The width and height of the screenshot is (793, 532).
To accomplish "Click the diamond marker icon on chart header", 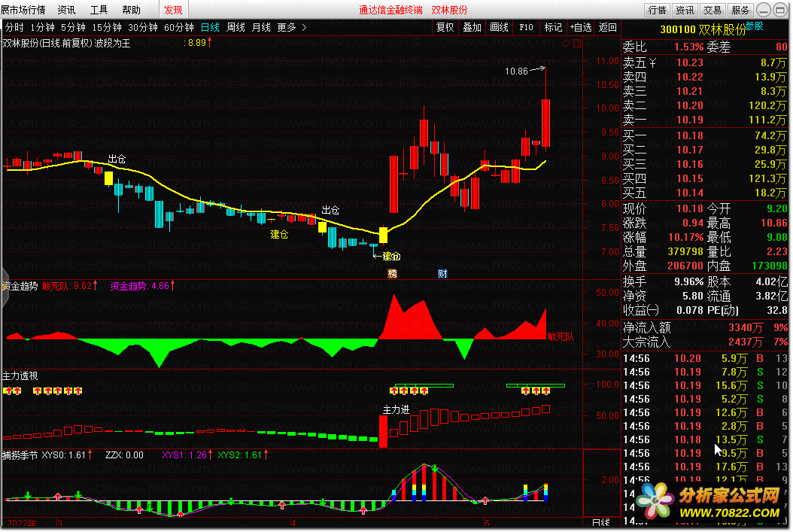I will click(x=566, y=43).
